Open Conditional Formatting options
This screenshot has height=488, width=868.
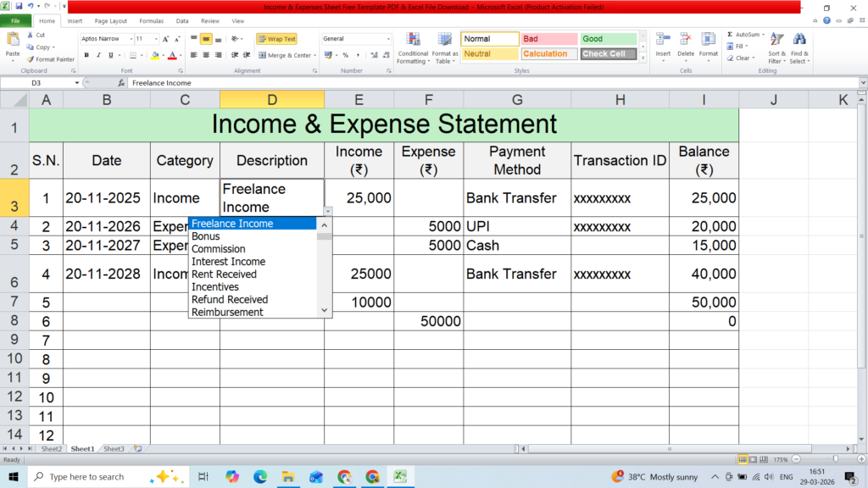(x=413, y=48)
